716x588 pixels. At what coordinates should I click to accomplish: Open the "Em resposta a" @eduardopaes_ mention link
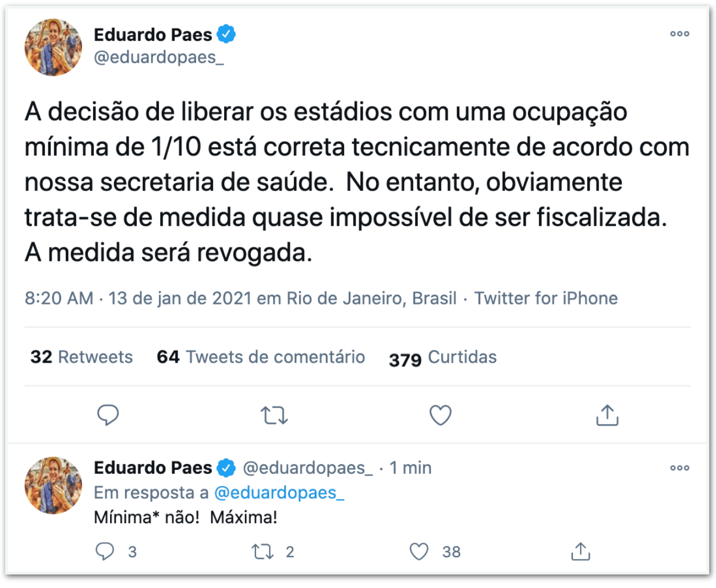(279, 493)
